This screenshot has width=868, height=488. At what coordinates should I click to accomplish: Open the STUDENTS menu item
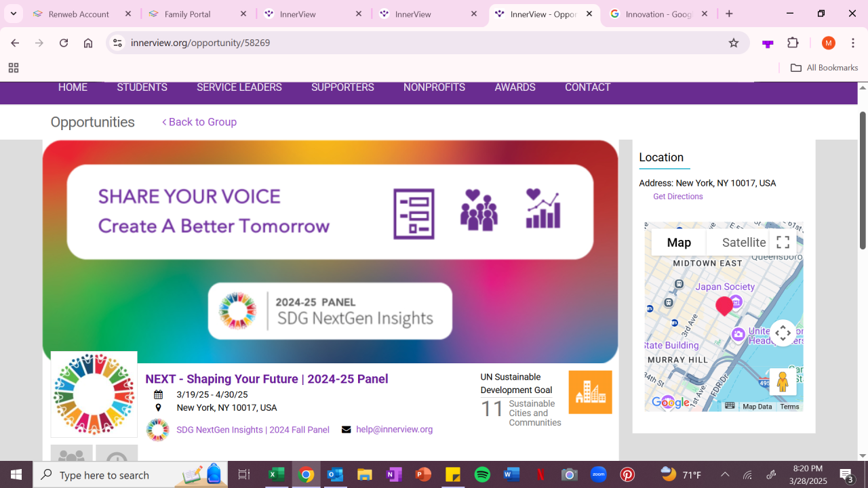142,87
